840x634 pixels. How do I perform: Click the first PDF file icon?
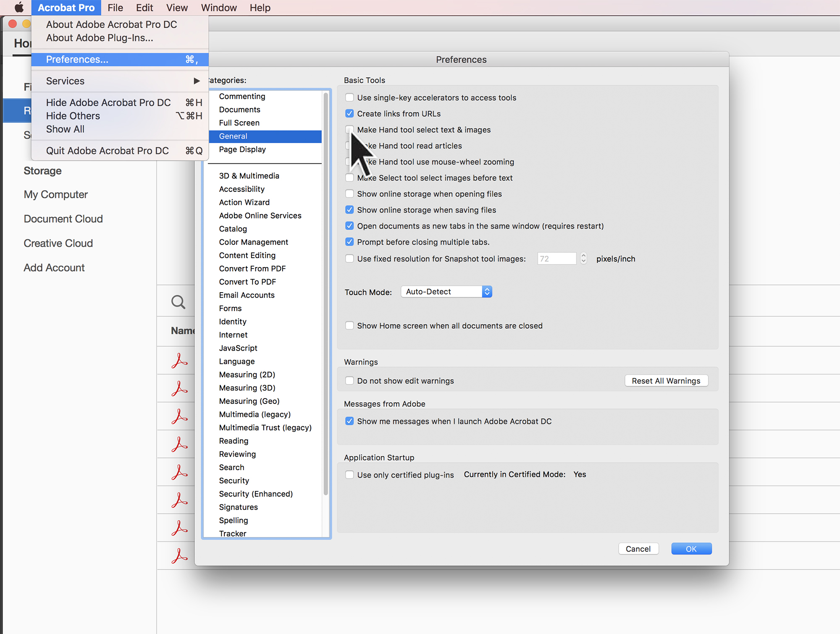[x=179, y=361]
